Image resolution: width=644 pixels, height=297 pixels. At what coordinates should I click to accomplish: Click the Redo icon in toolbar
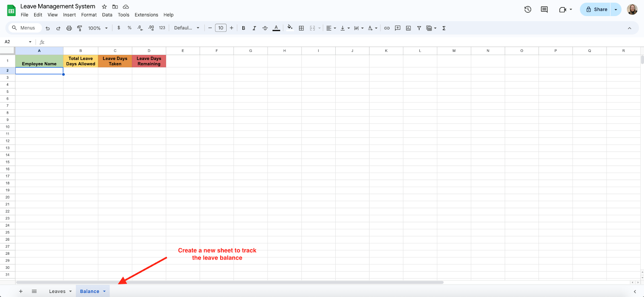pos(58,28)
